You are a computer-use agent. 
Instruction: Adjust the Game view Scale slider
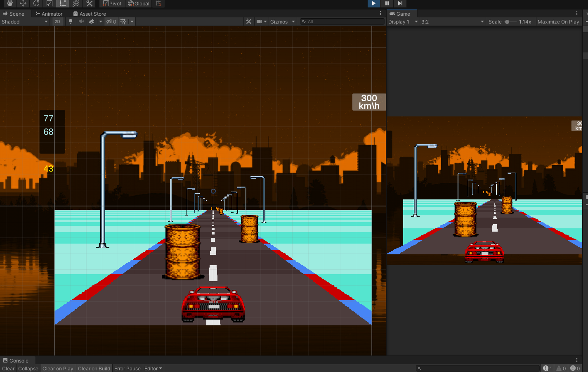(x=510, y=21)
